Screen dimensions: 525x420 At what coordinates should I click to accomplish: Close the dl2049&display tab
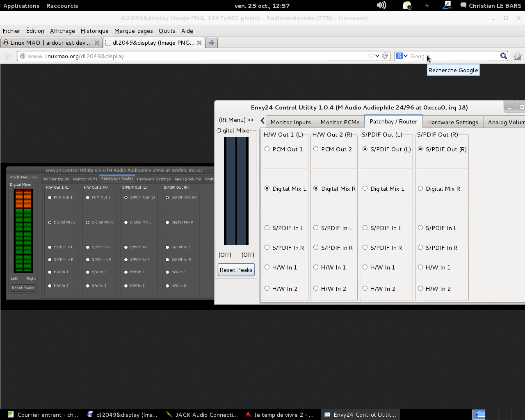199,43
